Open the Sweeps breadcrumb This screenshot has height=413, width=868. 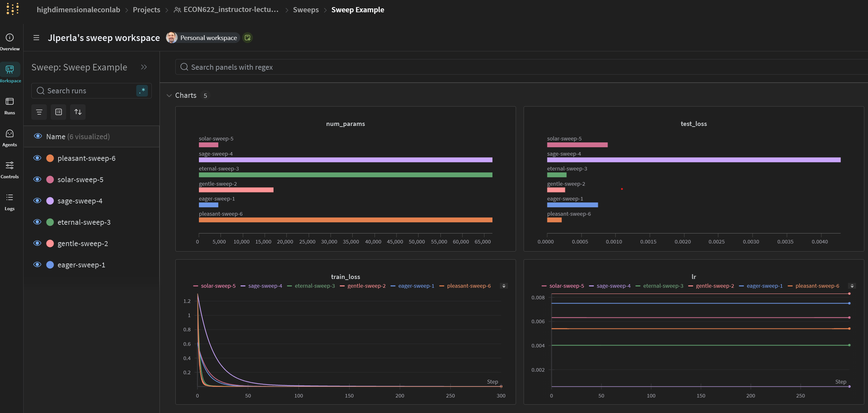305,10
